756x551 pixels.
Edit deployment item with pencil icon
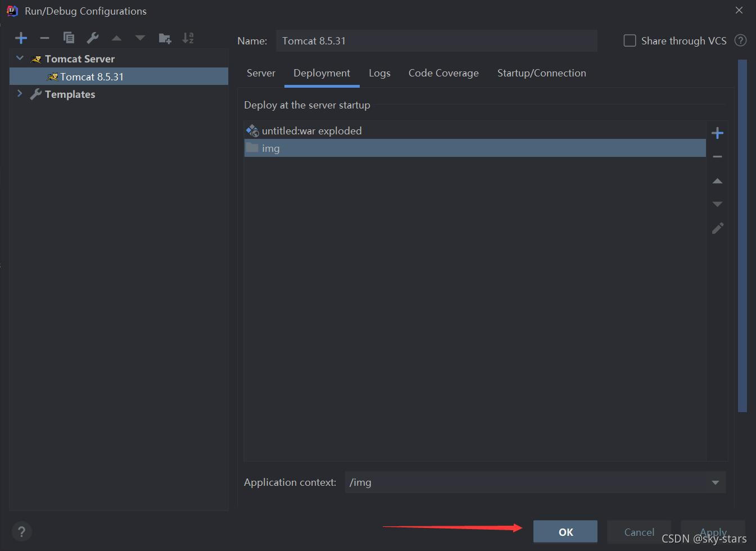(x=718, y=228)
